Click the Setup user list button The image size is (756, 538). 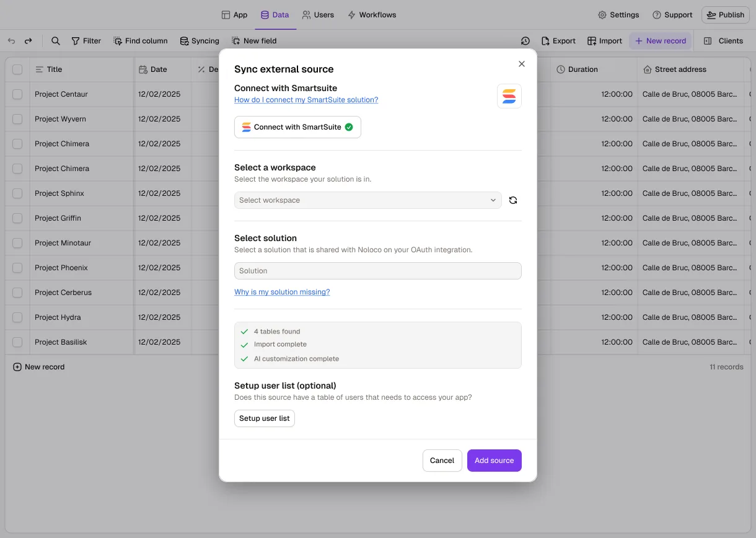(265, 418)
